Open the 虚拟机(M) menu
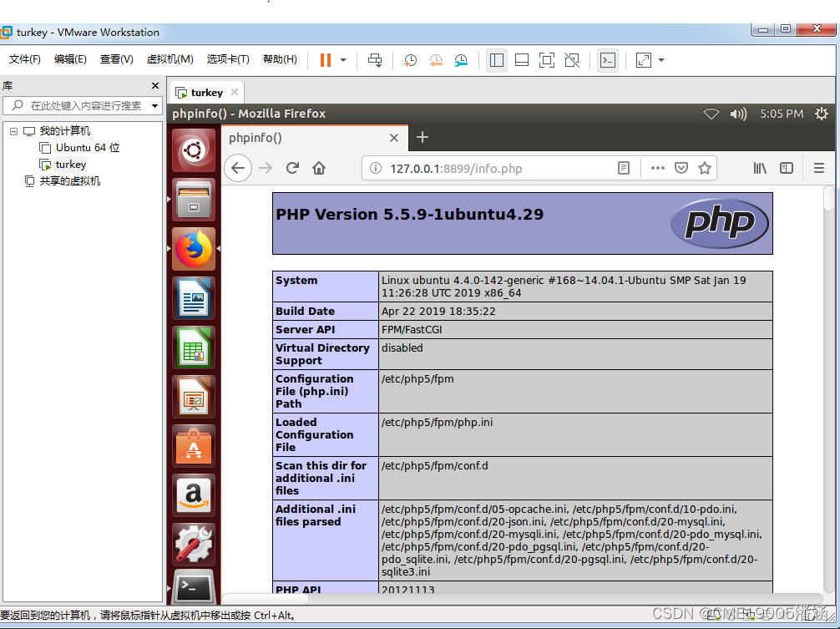This screenshot has width=840, height=629. [x=170, y=59]
